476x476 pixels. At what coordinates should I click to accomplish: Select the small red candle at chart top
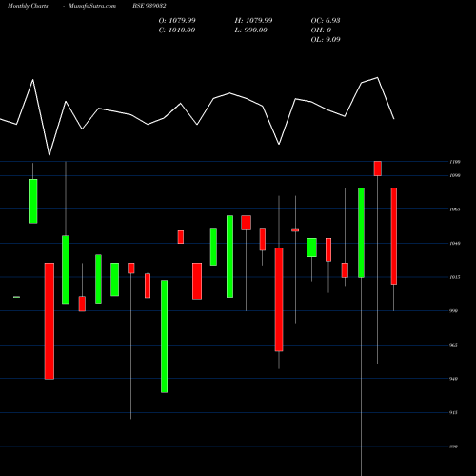378,169
